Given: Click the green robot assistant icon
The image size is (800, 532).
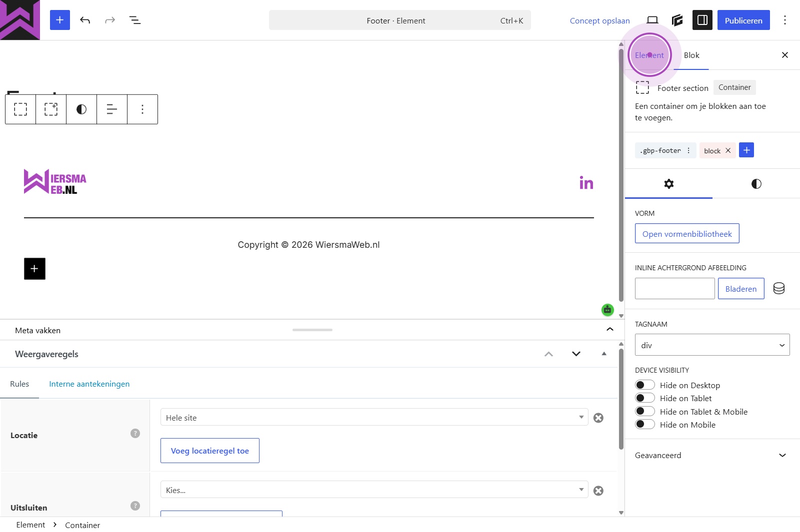Looking at the screenshot, I should (x=607, y=310).
